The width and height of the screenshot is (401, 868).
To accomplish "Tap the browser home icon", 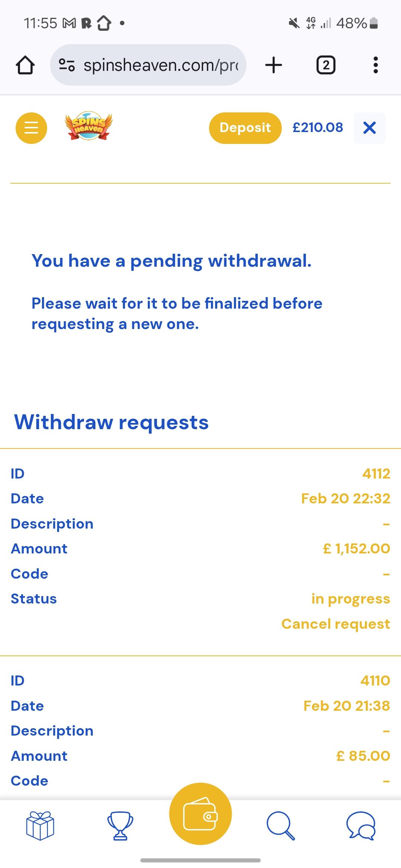I will click(x=25, y=65).
